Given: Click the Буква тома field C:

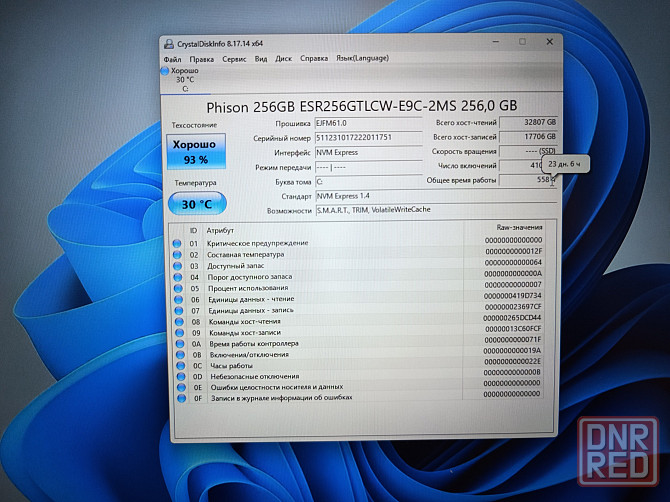Looking at the screenshot, I should coord(368,182).
